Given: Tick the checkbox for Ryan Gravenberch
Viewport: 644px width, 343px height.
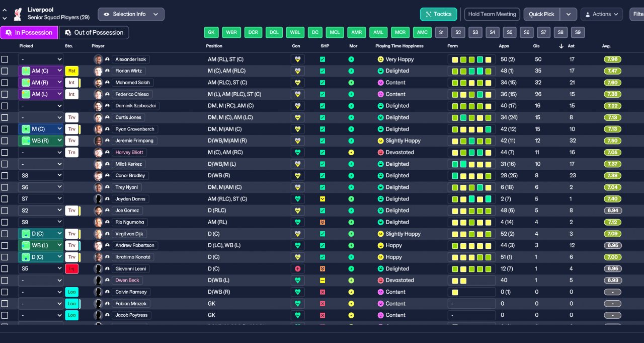Looking at the screenshot, I should (x=5, y=129).
